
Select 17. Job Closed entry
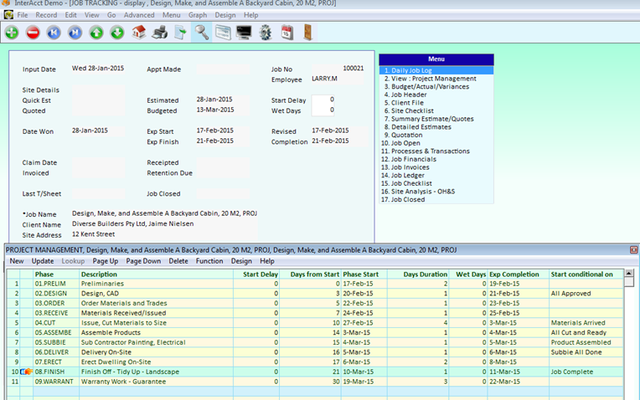436,200
